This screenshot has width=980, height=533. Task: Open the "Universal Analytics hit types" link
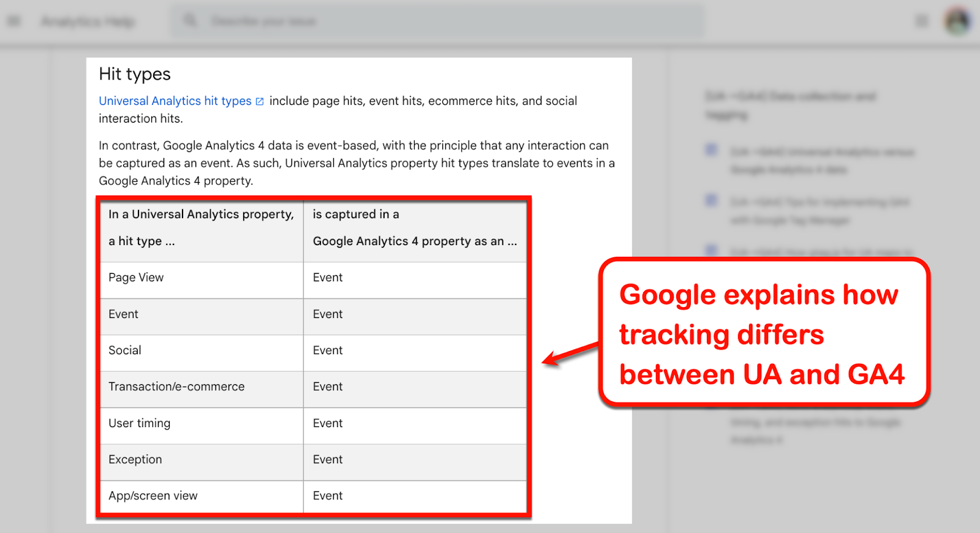click(x=175, y=101)
